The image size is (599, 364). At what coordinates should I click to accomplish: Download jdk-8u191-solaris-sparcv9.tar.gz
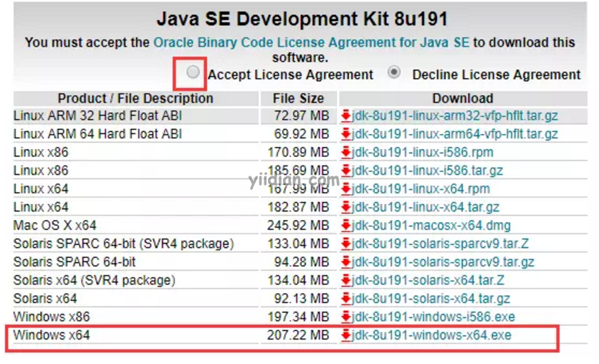(443, 262)
